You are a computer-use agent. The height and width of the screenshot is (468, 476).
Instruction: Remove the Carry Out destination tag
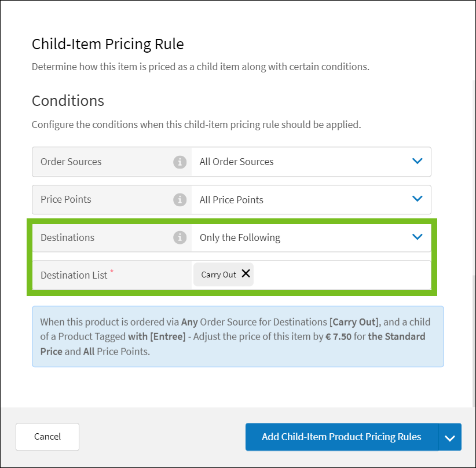click(246, 274)
